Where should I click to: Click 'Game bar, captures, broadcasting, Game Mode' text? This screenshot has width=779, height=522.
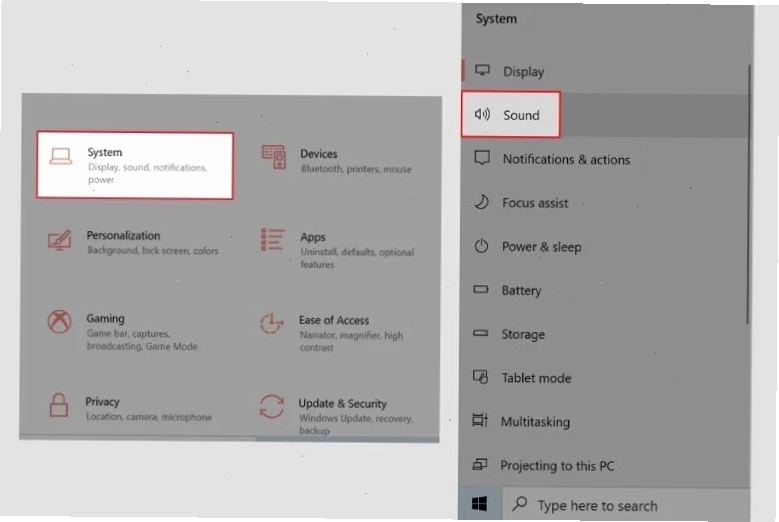click(142, 339)
